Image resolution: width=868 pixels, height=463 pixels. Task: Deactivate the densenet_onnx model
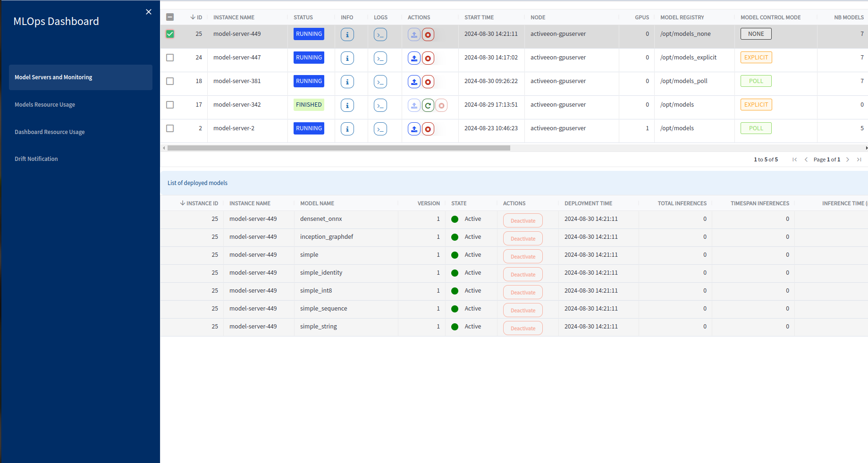[523, 221]
